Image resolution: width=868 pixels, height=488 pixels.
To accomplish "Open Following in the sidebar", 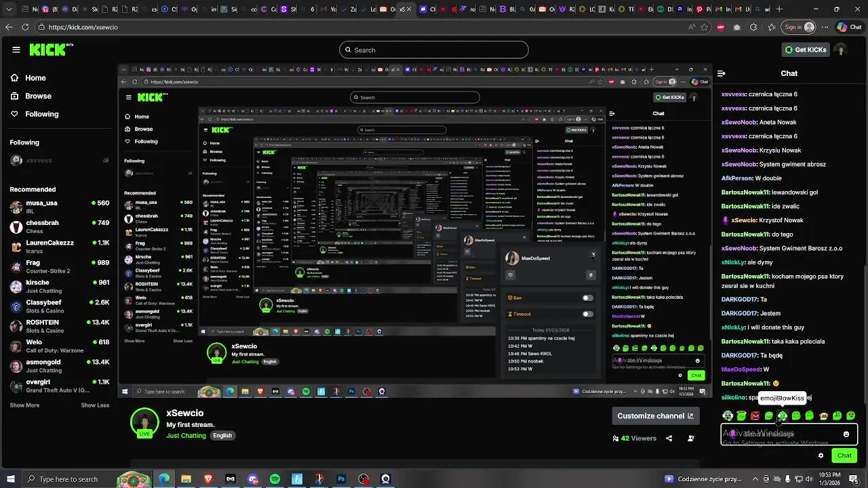I will [35, 114].
